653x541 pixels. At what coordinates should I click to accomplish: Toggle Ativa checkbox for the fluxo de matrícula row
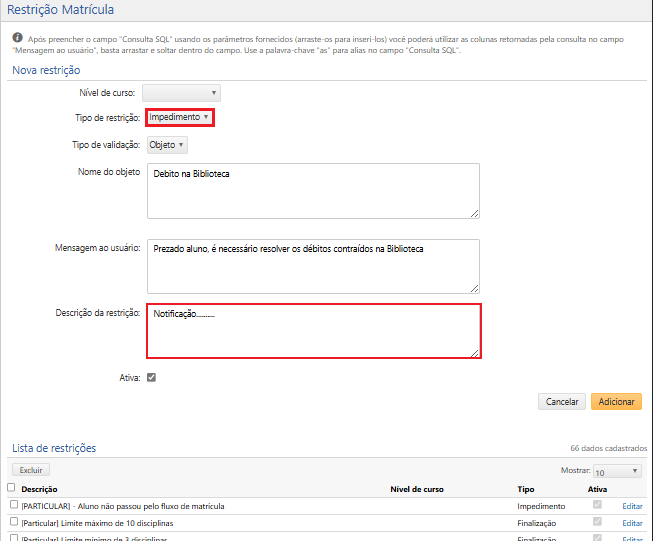pyautogui.click(x=597, y=504)
